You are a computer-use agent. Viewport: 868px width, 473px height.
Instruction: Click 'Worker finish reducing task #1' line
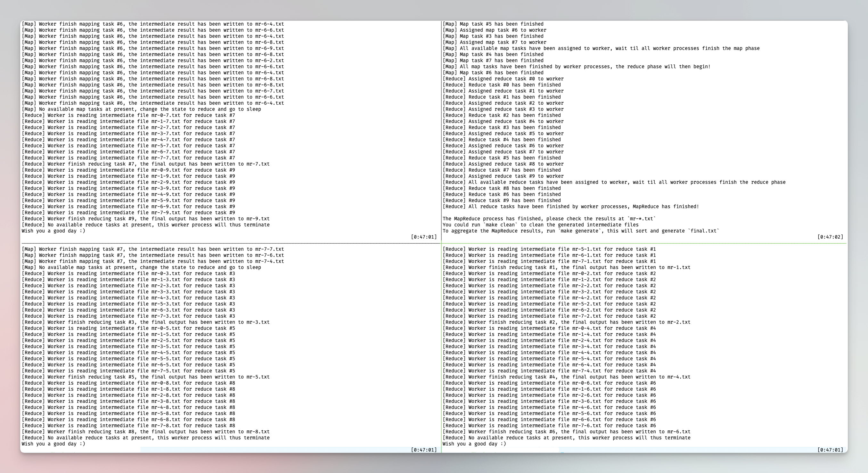tap(566, 267)
